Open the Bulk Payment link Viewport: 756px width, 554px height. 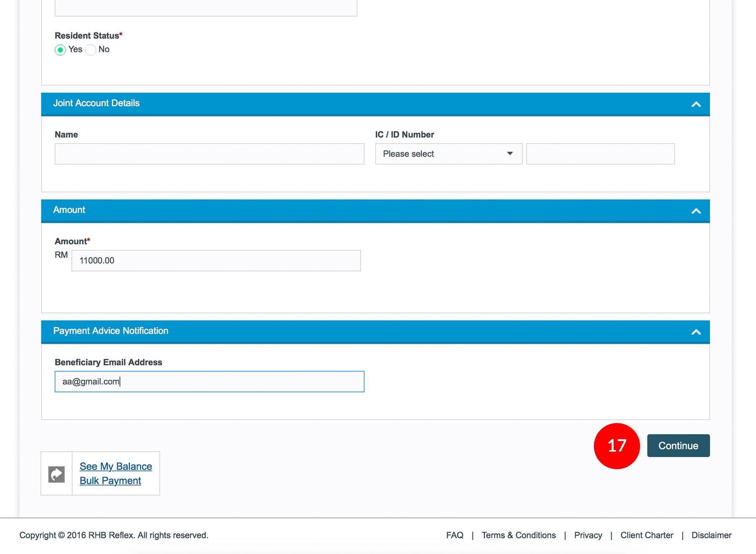(x=110, y=481)
